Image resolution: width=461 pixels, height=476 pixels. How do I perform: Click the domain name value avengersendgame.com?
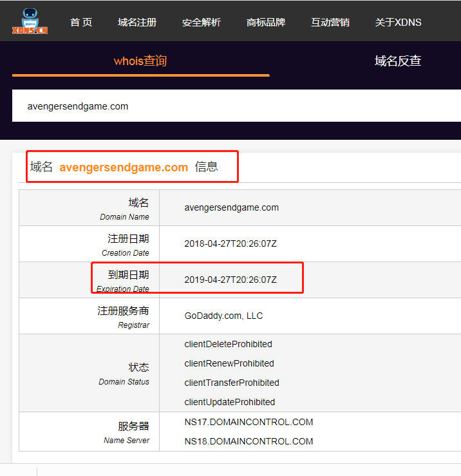231,207
